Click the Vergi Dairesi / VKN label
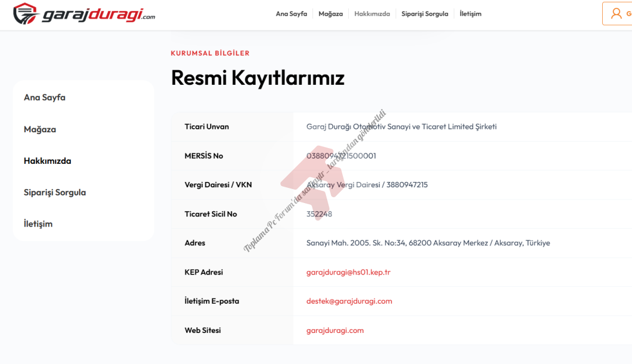This screenshot has width=632, height=364. coord(218,184)
